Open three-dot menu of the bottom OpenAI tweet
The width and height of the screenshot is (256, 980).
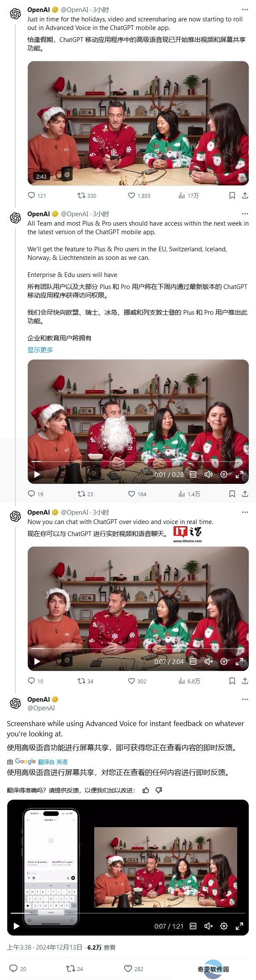pos(245,699)
